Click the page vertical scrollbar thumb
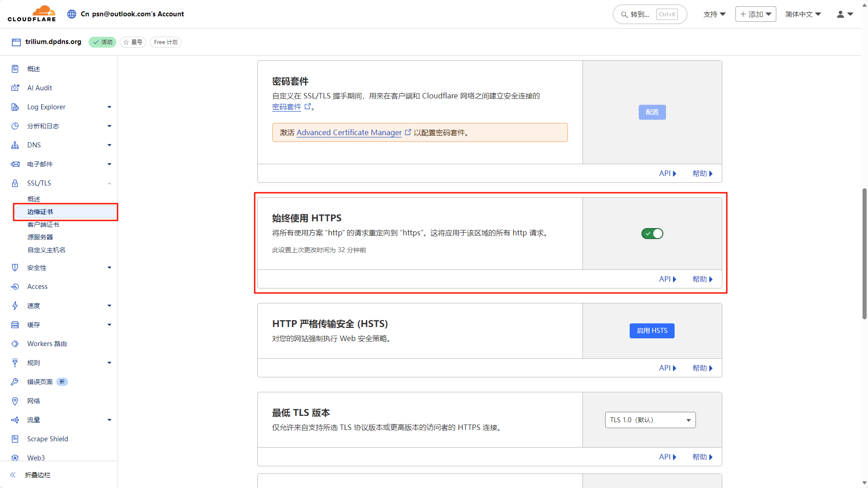 point(864,254)
